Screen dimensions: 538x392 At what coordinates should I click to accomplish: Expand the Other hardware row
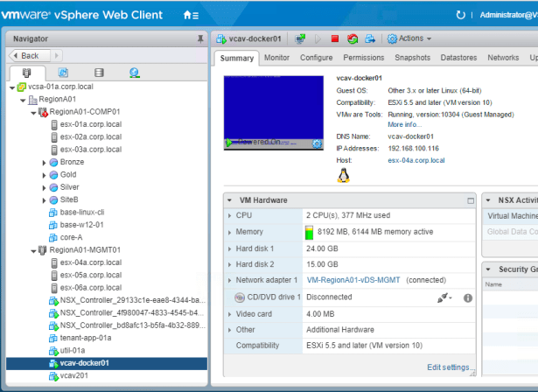[229, 330]
